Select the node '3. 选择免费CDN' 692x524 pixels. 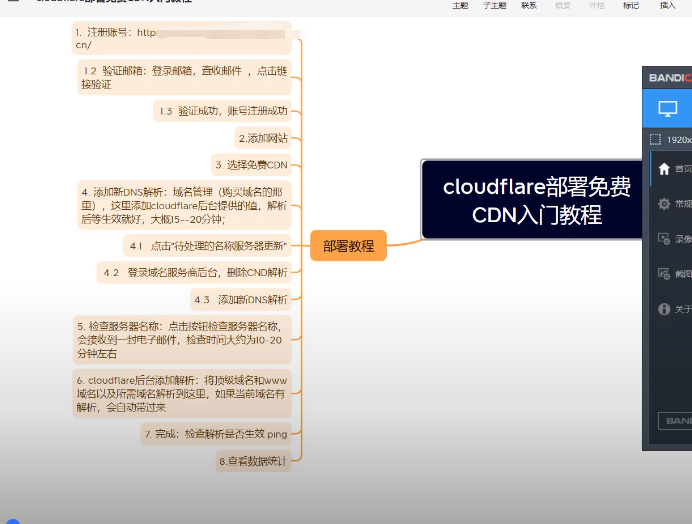(251, 165)
